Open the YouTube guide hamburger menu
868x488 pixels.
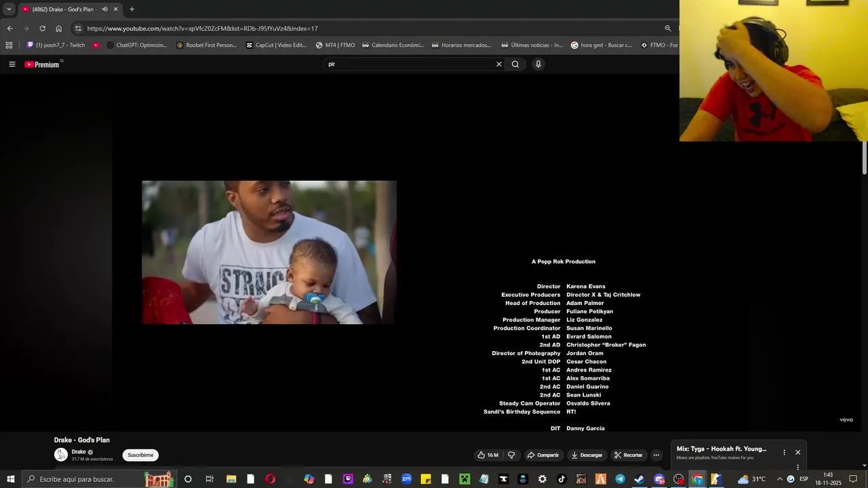pyautogui.click(x=12, y=64)
